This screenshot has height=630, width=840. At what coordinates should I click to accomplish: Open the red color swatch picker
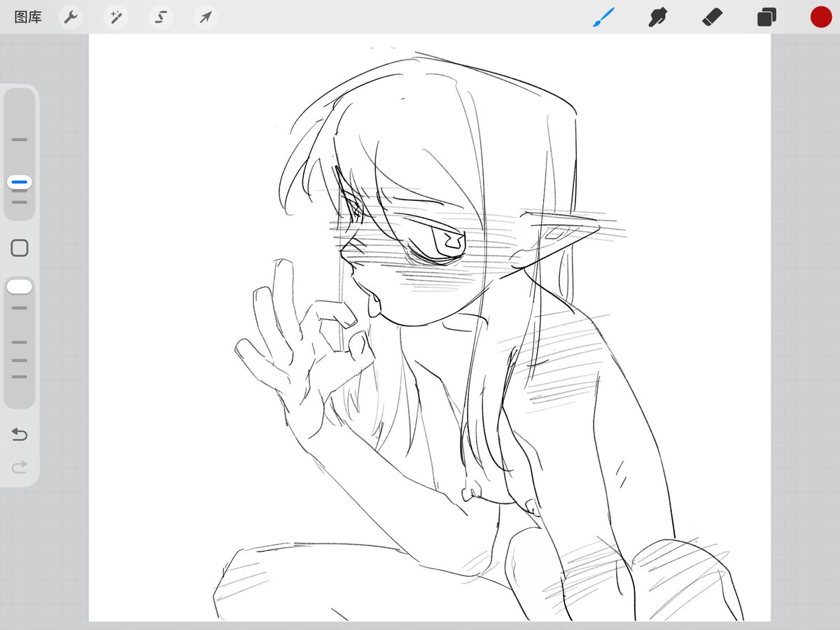coord(821,17)
